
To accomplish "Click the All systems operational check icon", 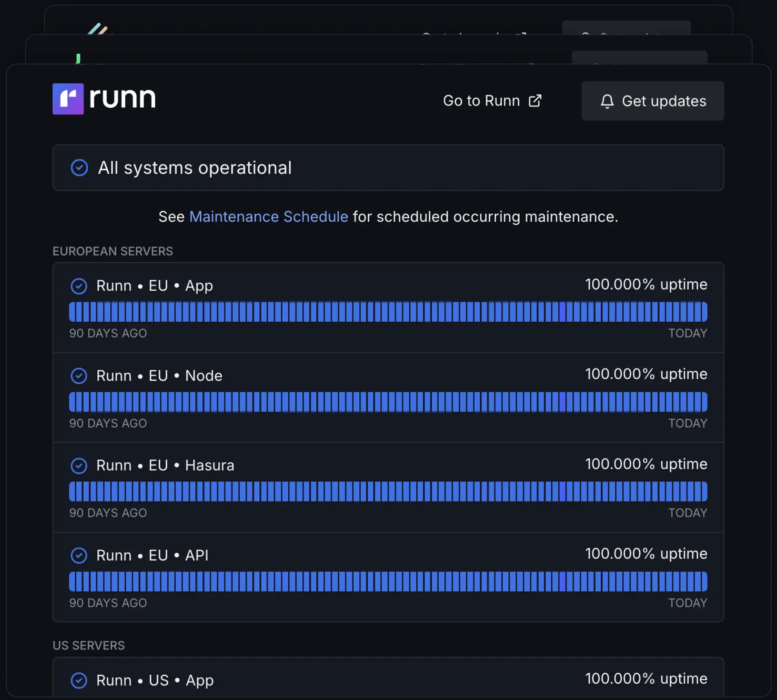I will point(79,168).
